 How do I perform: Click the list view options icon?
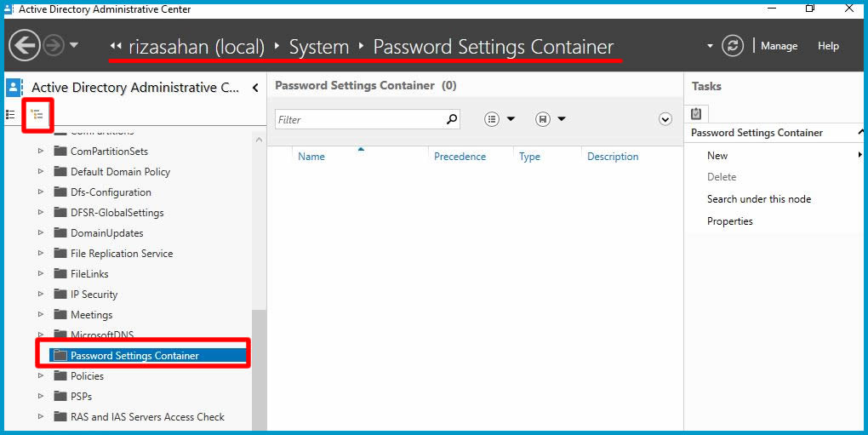click(492, 119)
